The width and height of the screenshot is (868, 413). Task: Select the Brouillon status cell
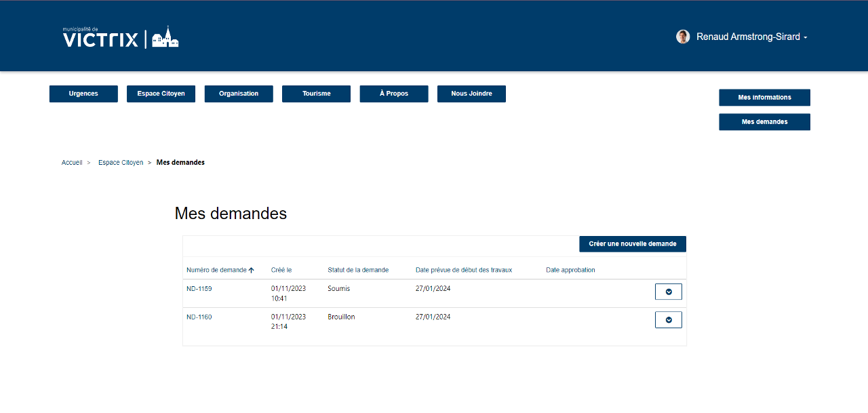click(x=341, y=317)
